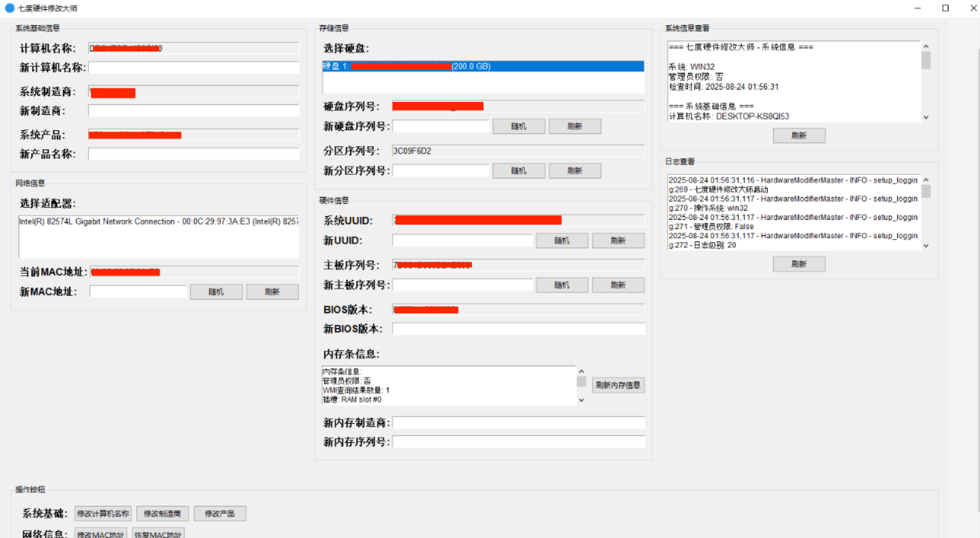
Task: Select the Intel(R) 82574L Gigabit adapter entry
Action: pyautogui.click(x=159, y=222)
